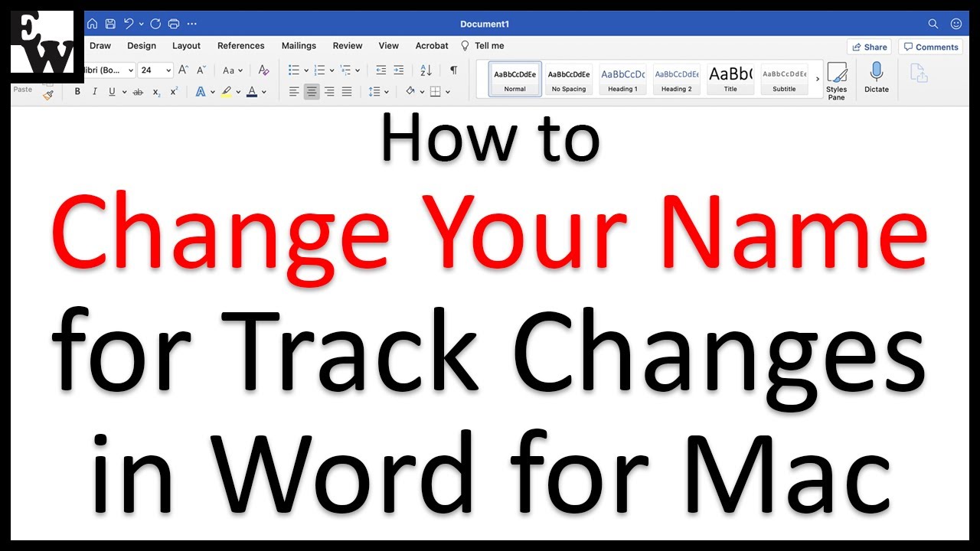Image resolution: width=980 pixels, height=551 pixels.
Task: Toggle underline formatting
Action: pyautogui.click(x=112, y=92)
